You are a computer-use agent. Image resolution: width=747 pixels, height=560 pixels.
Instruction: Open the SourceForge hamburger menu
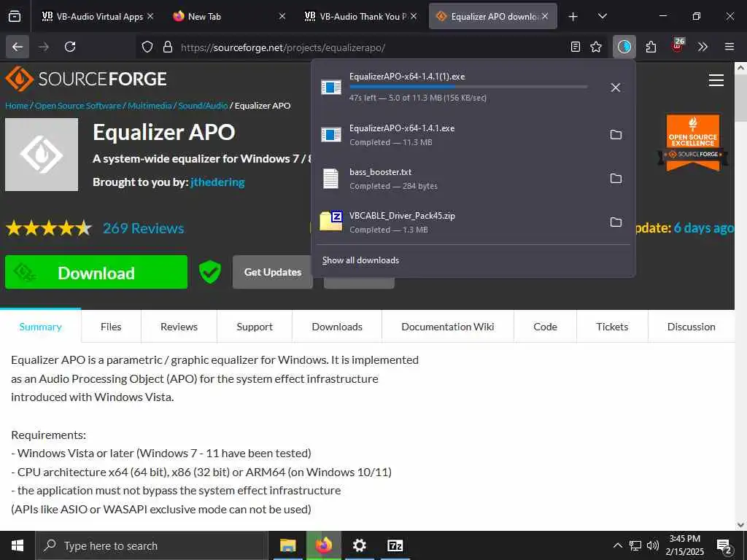click(x=716, y=80)
